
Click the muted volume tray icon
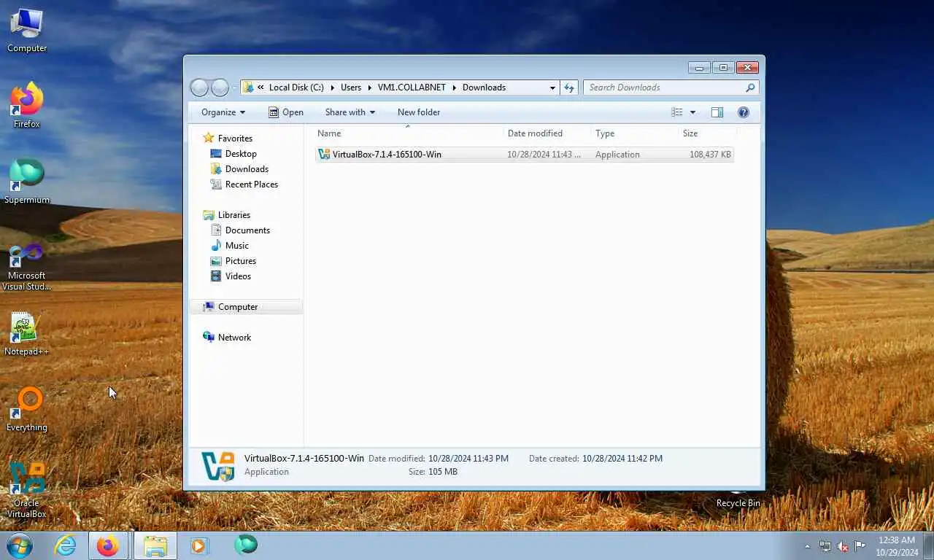point(843,546)
